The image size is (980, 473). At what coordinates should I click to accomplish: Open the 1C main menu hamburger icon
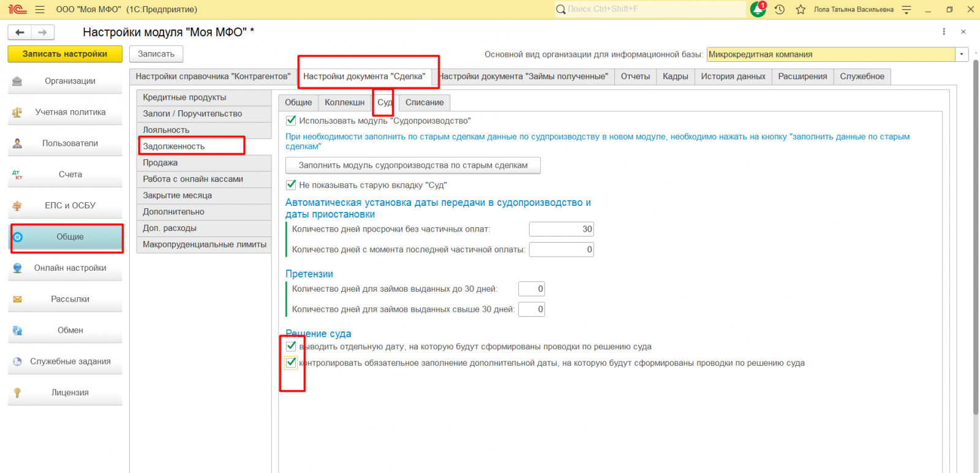pos(40,9)
